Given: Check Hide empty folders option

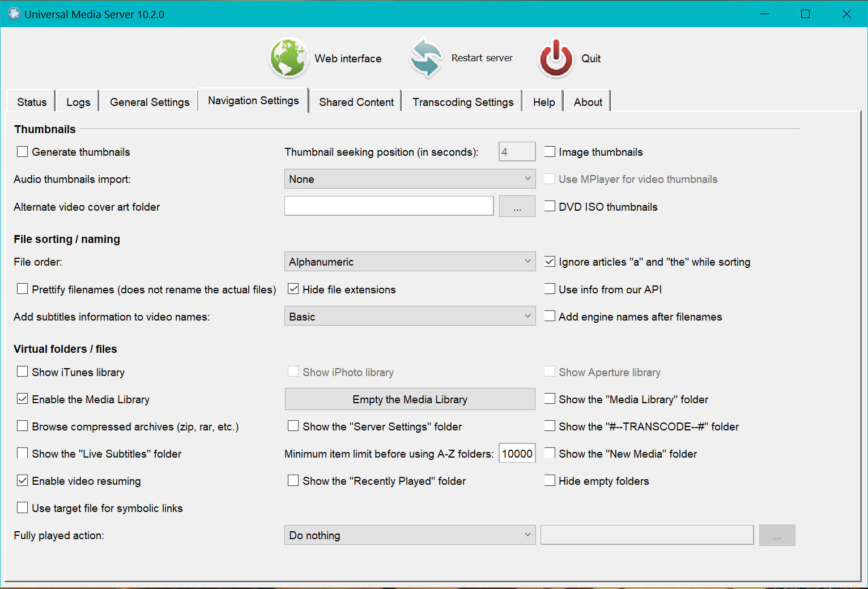Looking at the screenshot, I should point(550,480).
